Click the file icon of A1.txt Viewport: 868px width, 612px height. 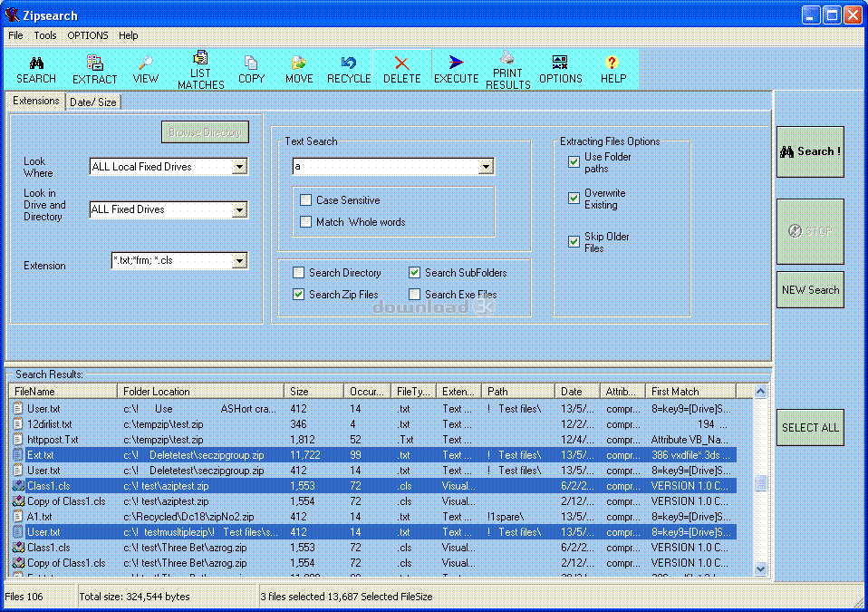click(x=18, y=516)
